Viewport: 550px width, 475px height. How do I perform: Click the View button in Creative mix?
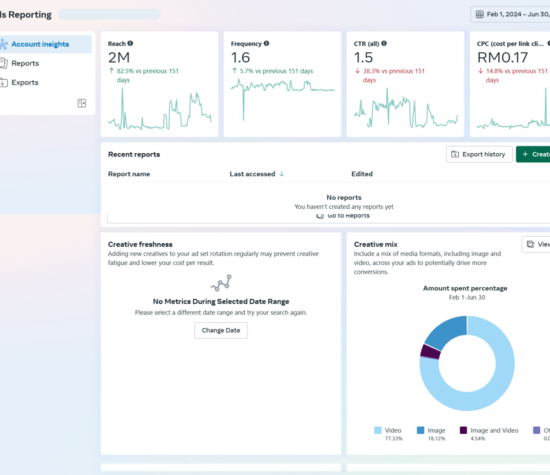coord(536,244)
